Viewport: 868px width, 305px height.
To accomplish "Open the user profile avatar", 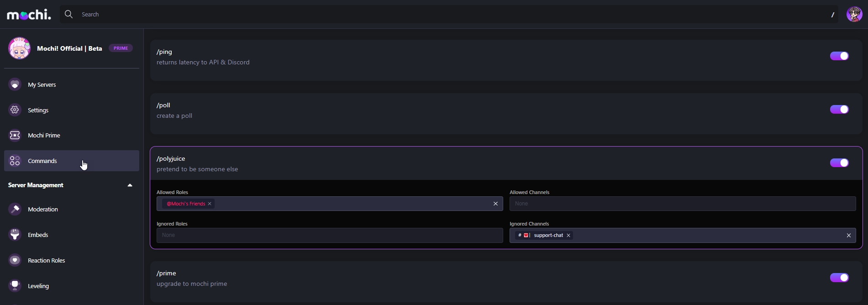I will tap(854, 15).
